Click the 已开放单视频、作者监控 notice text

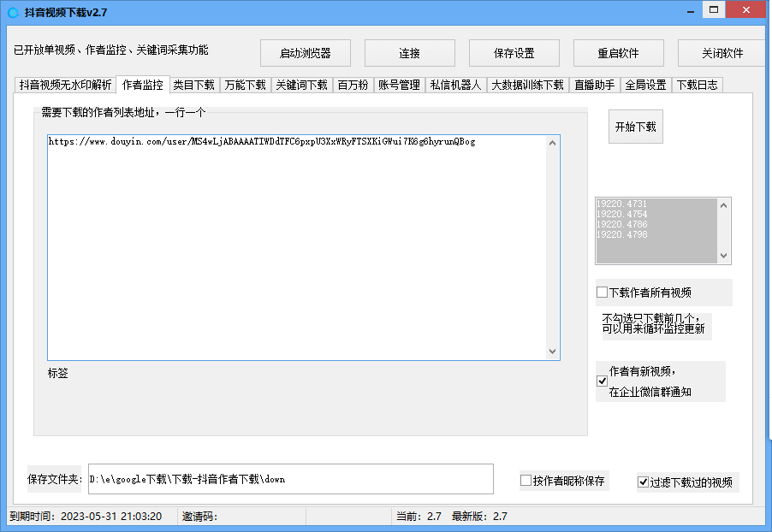[x=110, y=50]
